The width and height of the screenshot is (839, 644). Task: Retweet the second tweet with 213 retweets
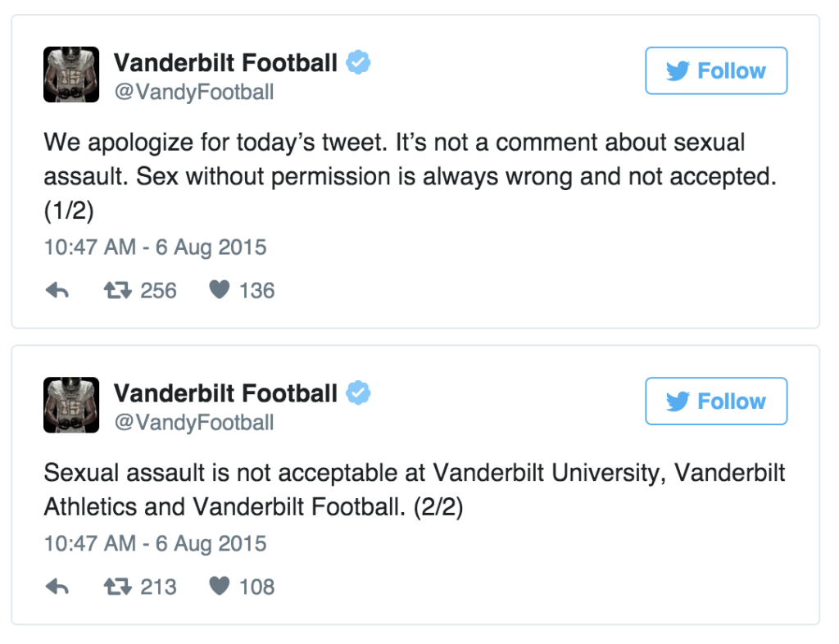click(x=118, y=587)
